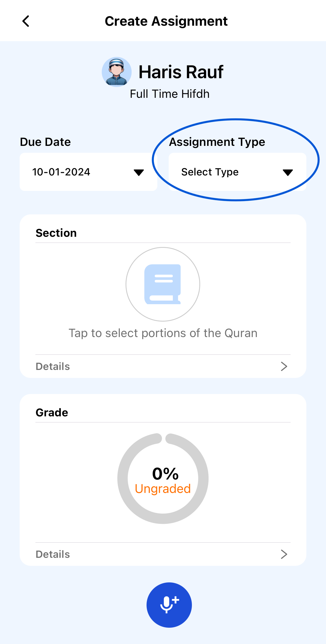Viewport: 326px width, 644px height.
Task: Tap the blue Quran book icon
Action: (x=163, y=284)
